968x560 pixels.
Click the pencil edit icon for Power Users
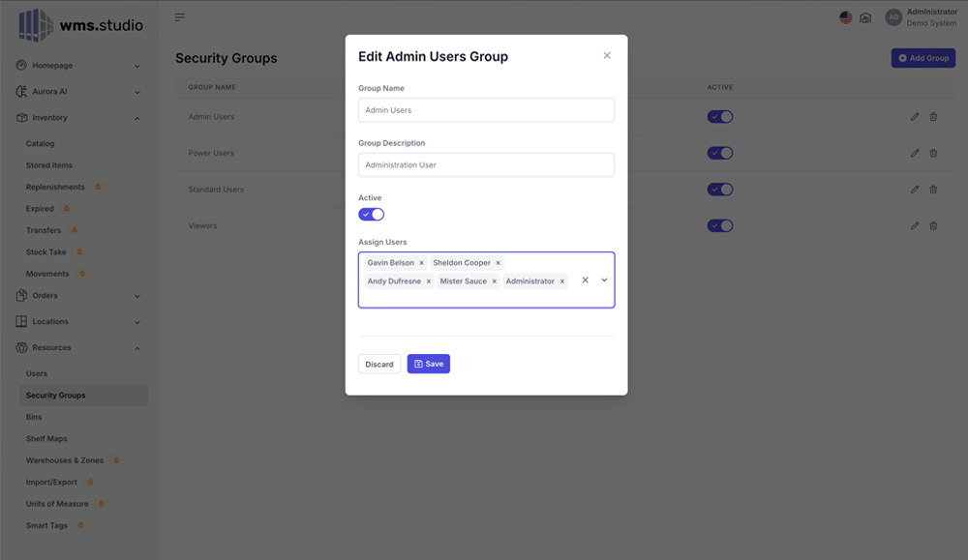pos(915,153)
